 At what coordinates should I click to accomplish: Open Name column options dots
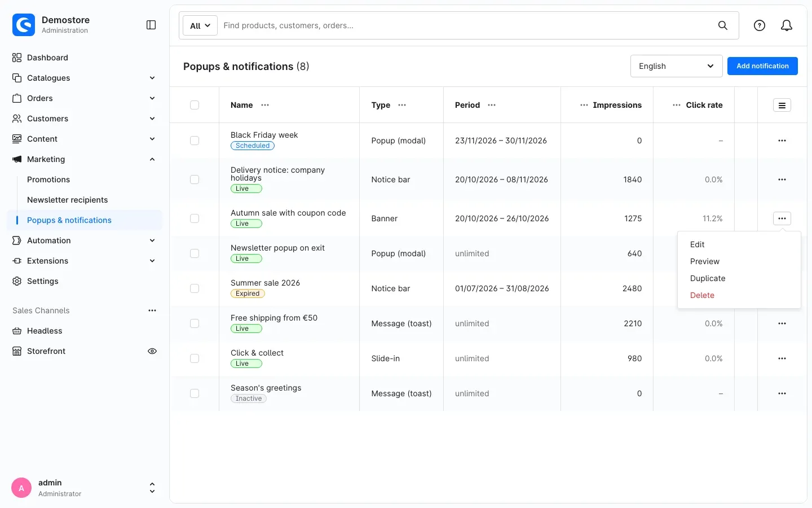pos(265,105)
